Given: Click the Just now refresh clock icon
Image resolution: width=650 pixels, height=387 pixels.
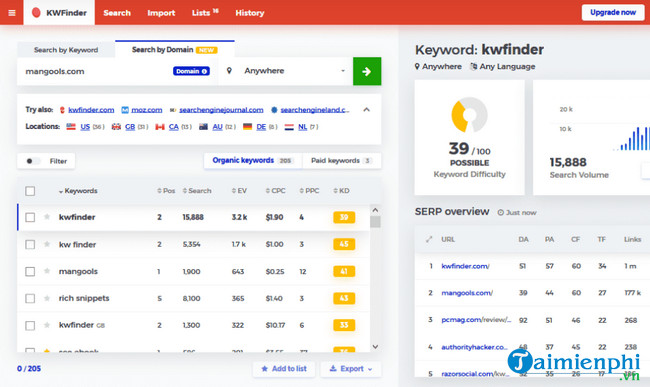Looking at the screenshot, I should [501, 213].
